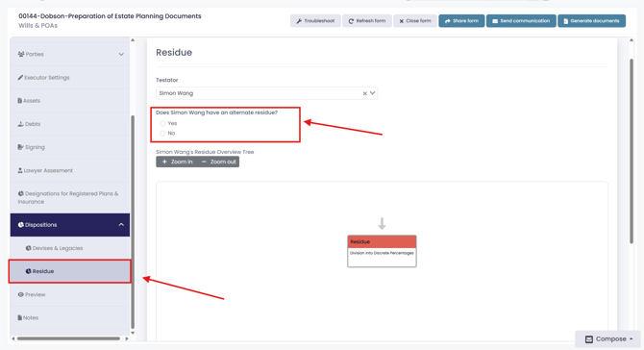This screenshot has width=644, height=350.
Task: Click the pie icon beside Residue
Action: 28,271
